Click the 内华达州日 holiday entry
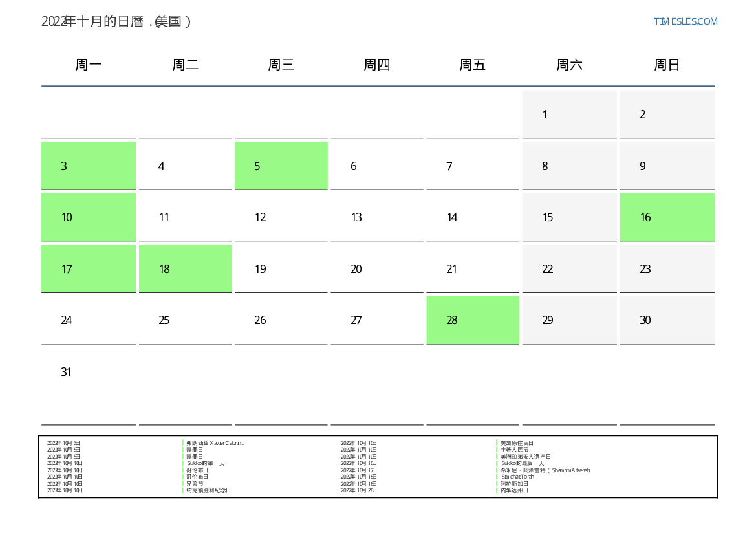The image size is (756, 535). click(514, 490)
